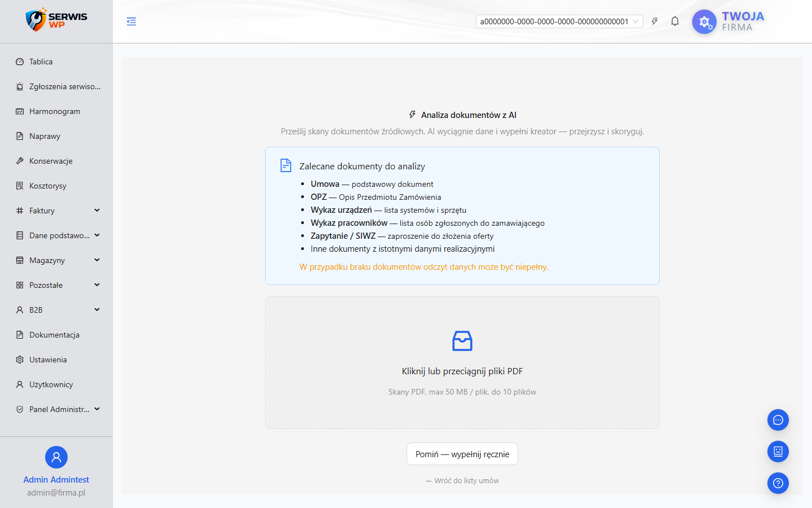Click the Użytkownicy person icon

click(x=20, y=384)
